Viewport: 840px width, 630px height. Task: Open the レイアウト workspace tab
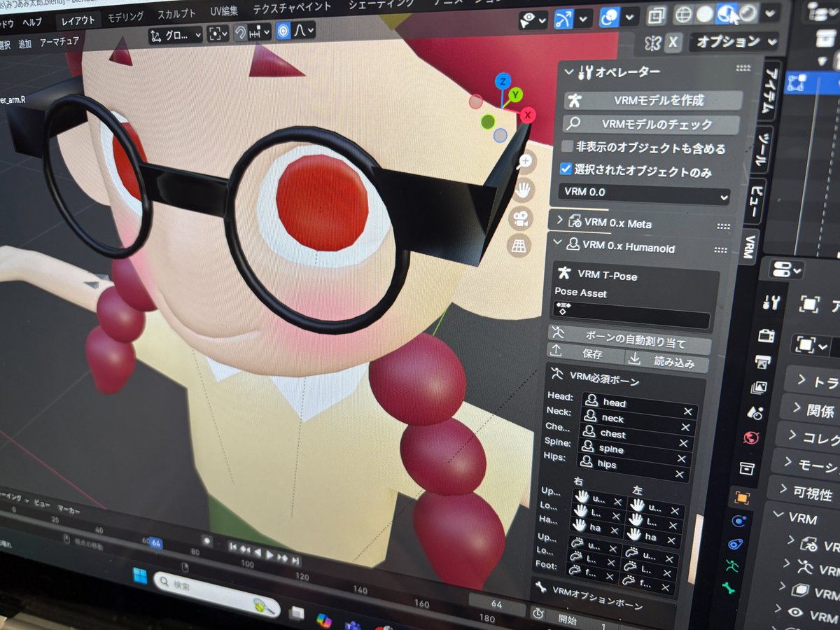[78, 20]
